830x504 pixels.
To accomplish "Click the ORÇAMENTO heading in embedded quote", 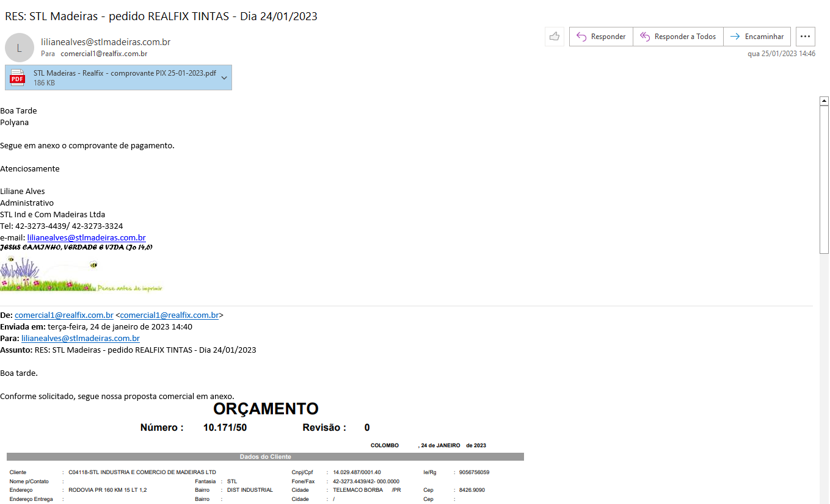I will click(266, 409).
